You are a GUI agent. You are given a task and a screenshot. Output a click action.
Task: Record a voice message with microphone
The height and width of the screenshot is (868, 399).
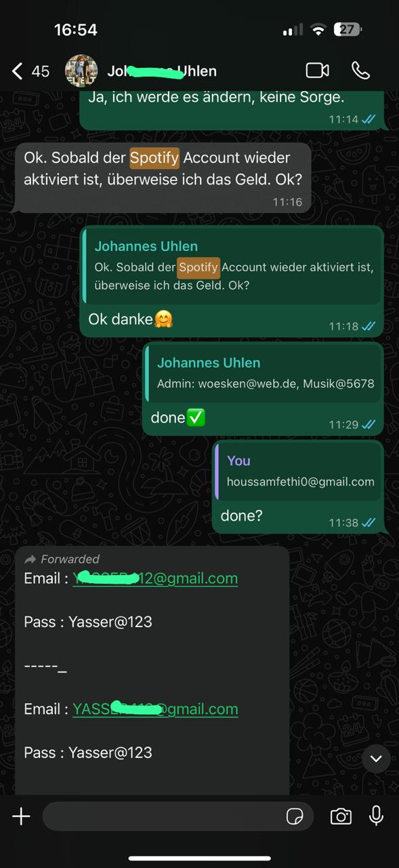[x=376, y=816]
